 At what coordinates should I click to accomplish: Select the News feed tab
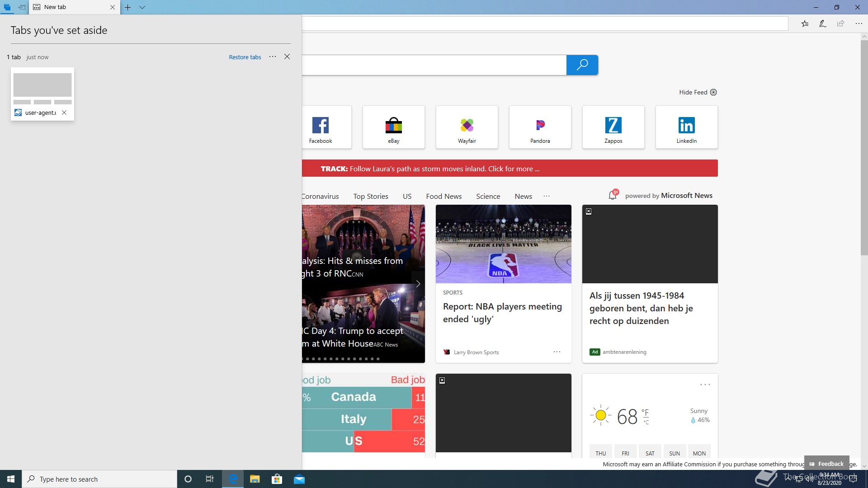pos(523,196)
